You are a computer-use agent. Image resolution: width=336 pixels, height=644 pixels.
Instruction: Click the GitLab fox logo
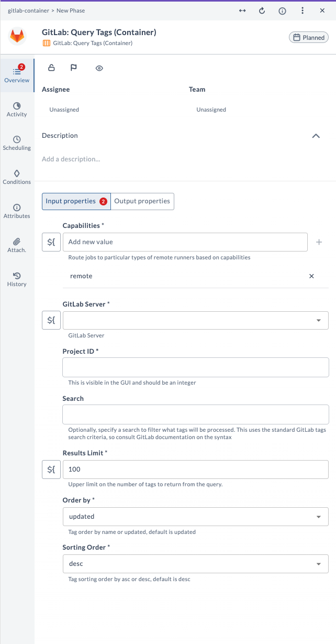[17, 37]
